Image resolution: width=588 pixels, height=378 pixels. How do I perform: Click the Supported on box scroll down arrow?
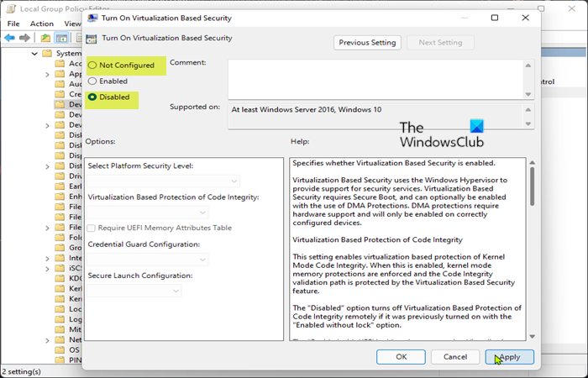[528, 123]
